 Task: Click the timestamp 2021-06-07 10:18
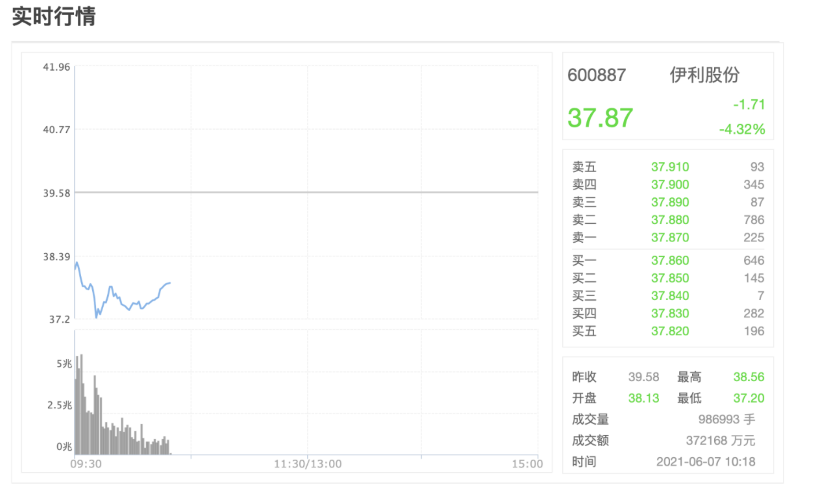click(705, 462)
